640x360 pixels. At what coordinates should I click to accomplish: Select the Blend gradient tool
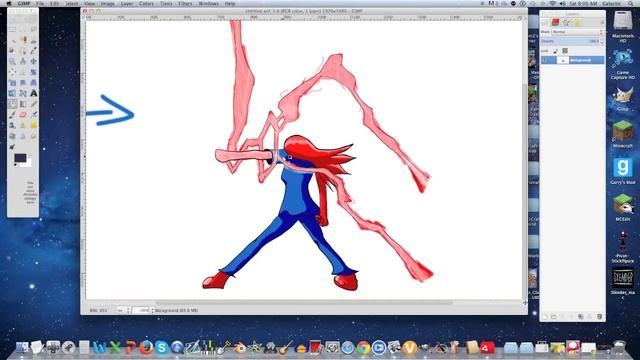23,104
